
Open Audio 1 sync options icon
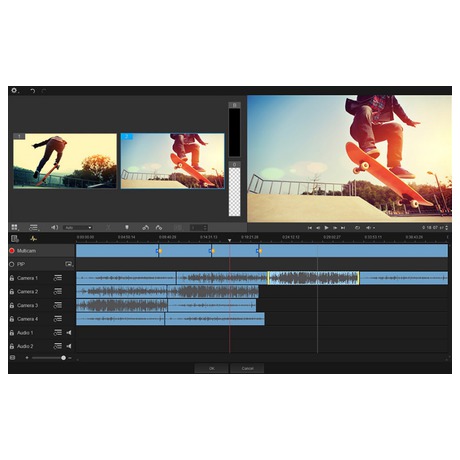[x=58, y=333]
